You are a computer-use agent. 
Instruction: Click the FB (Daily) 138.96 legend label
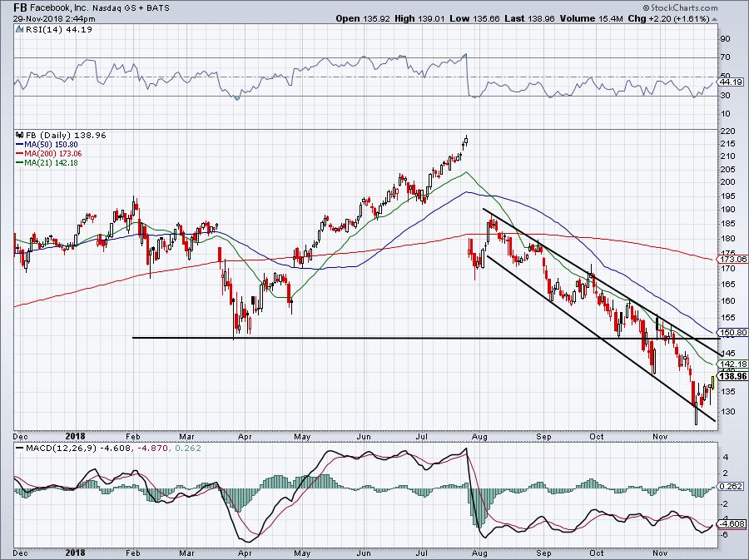click(66, 135)
